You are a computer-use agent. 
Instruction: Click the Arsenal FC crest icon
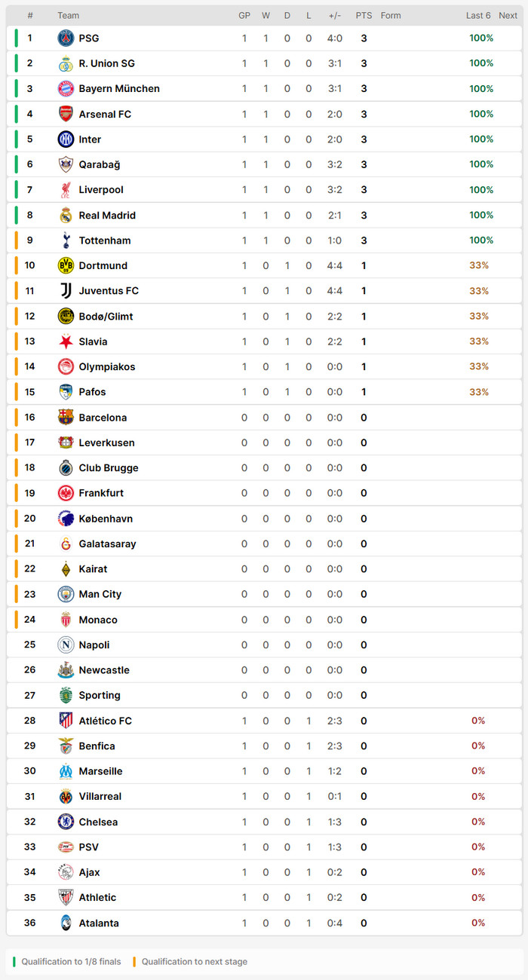[66, 114]
